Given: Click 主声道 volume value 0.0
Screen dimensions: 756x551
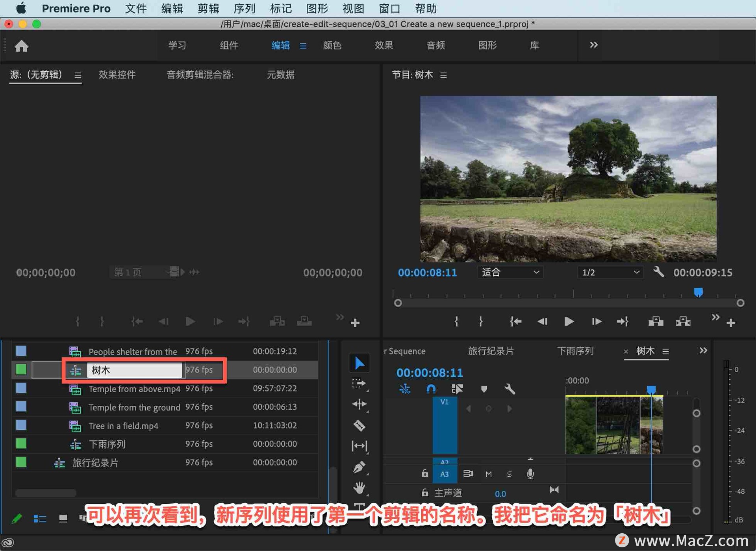Looking at the screenshot, I should click(x=500, y=493).
